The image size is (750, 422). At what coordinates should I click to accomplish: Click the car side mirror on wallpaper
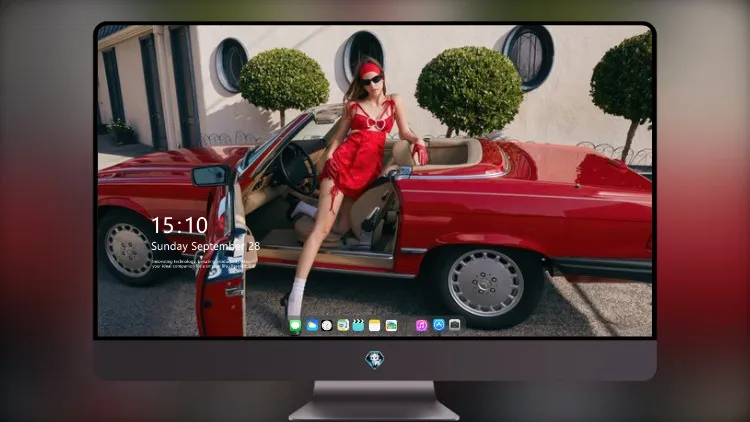211,176
